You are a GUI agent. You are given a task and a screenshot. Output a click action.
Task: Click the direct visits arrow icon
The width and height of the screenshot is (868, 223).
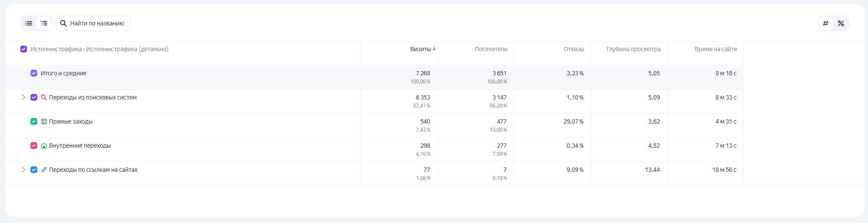[44, 121]
